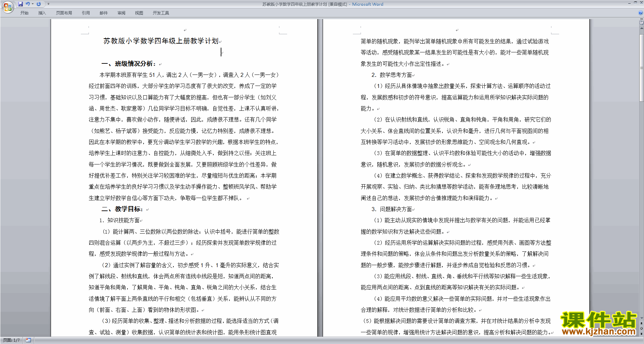
Task: Click the line 3. 问题解决方面
Action: point(392,209)
